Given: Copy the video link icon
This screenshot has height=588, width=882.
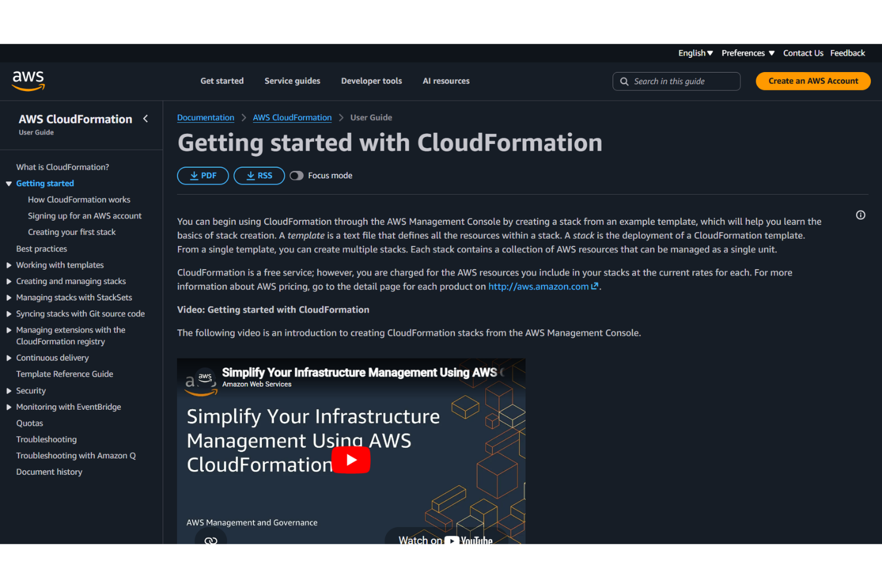Looking at the screenshot, I should [211, 540].
